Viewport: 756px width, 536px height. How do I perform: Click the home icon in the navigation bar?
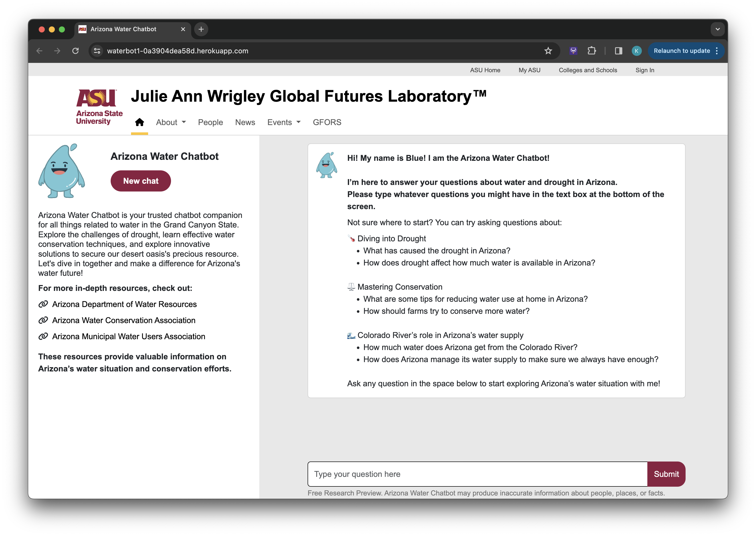pos(139,123)
